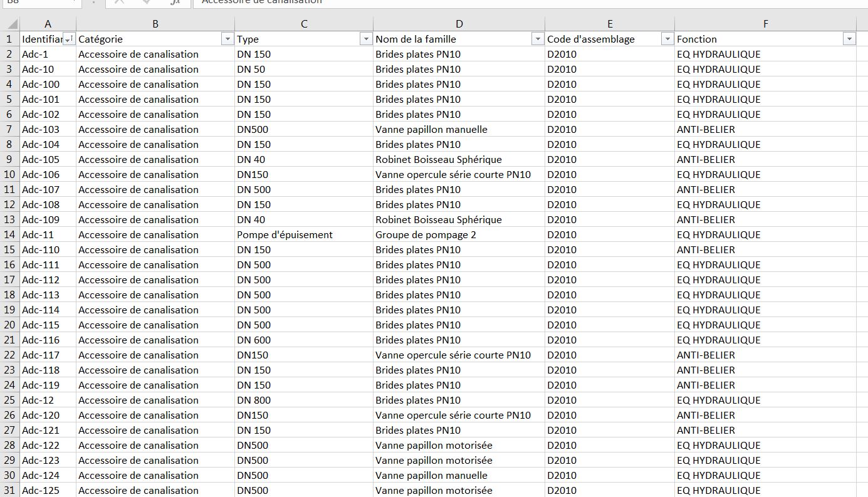Expand the Type column filter dropdown
Image resolution: width=868 pixels, height=497 pixels.
coord(366,39)
